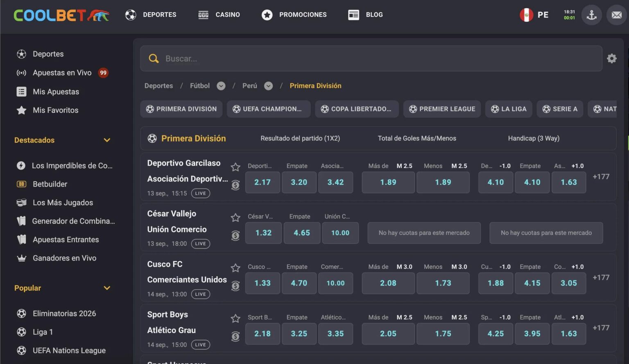Screen dimensions: 629x364
Task: Click the anchor support icon in header
Action: (591, 15)
